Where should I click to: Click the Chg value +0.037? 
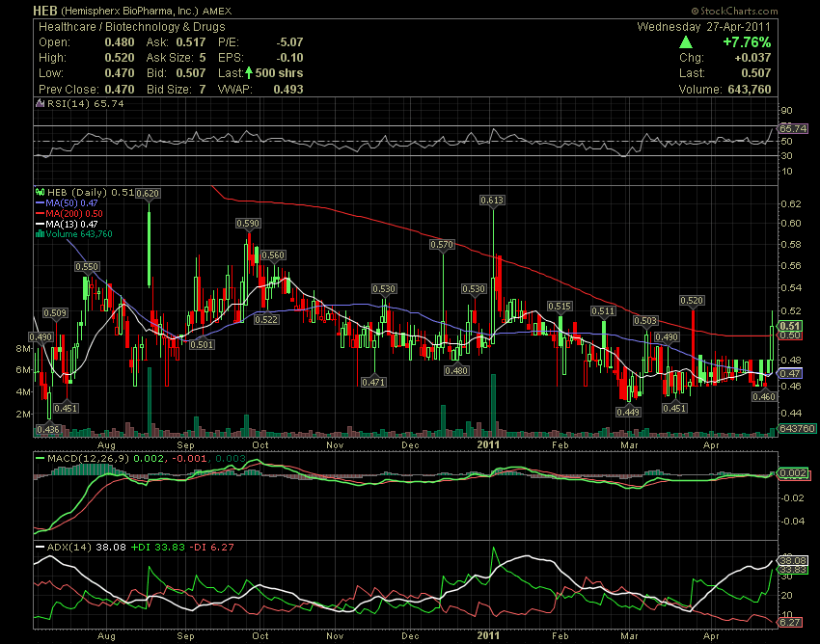(752, 58)
